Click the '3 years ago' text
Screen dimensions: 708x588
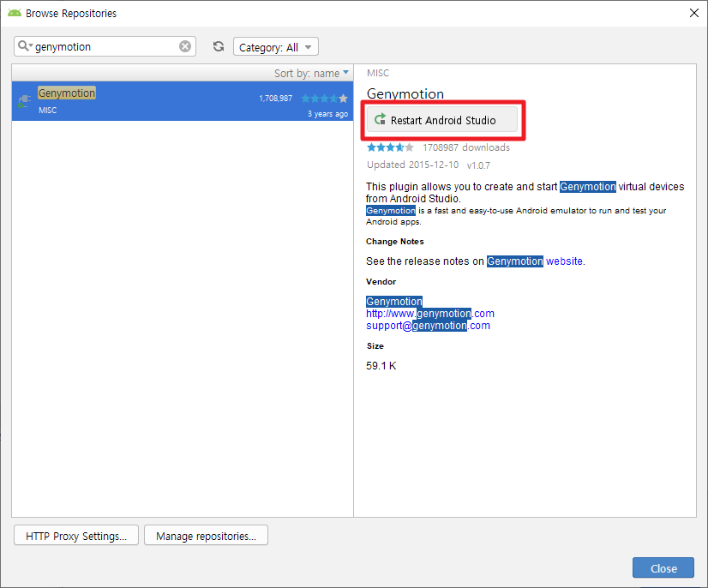tap(327, 114)
